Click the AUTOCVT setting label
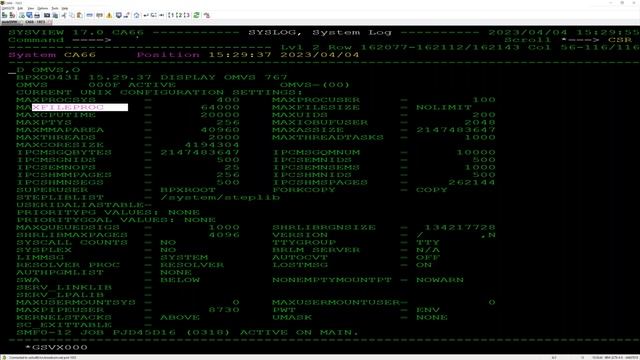The height and width of the screenshot is (360, 640). [x=300, y=258]
